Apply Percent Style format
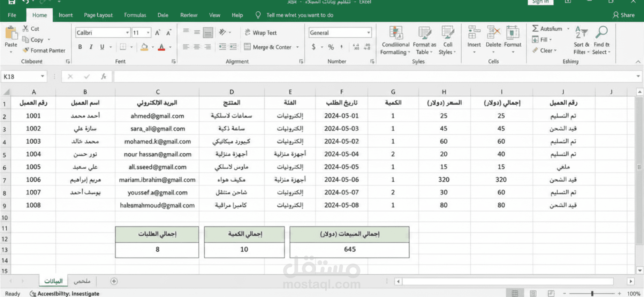Image resolution: width=644 pixels, height=297 pixels. (331, 47)
